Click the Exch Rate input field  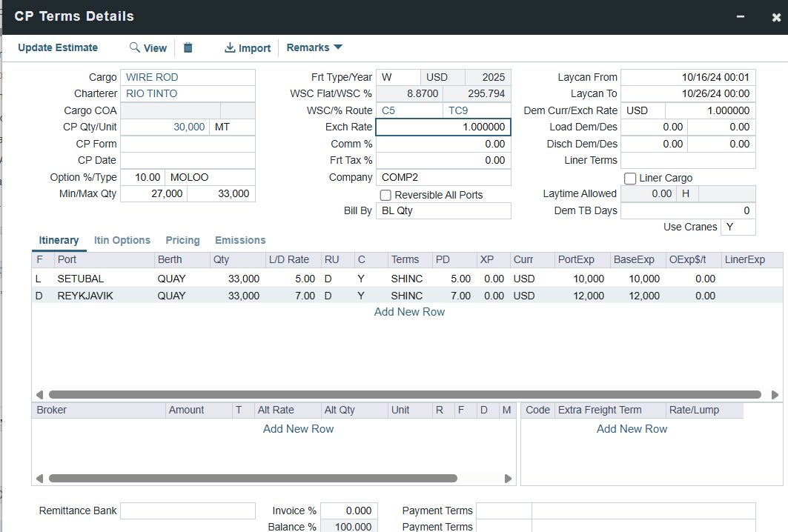coord(443,127)
